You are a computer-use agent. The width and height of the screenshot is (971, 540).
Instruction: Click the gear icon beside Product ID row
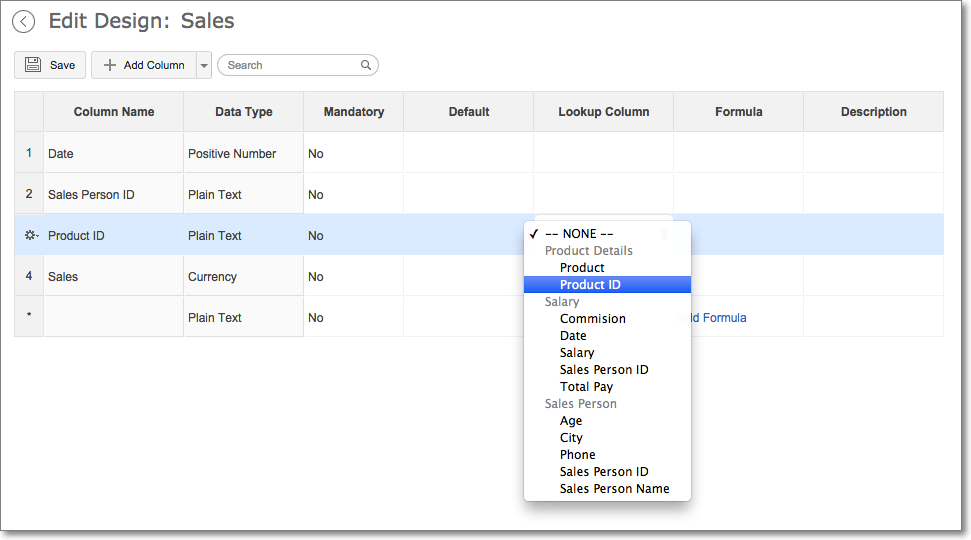[30, 236]
